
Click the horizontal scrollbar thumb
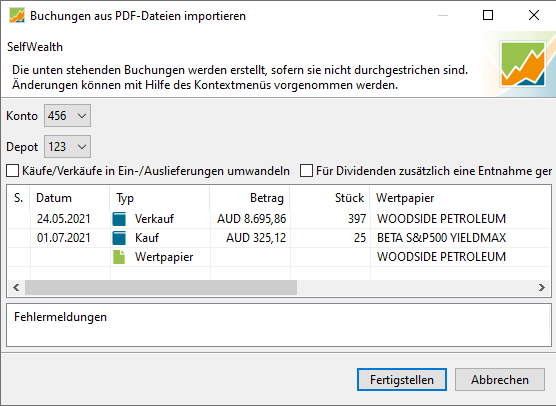coord(161,287)
